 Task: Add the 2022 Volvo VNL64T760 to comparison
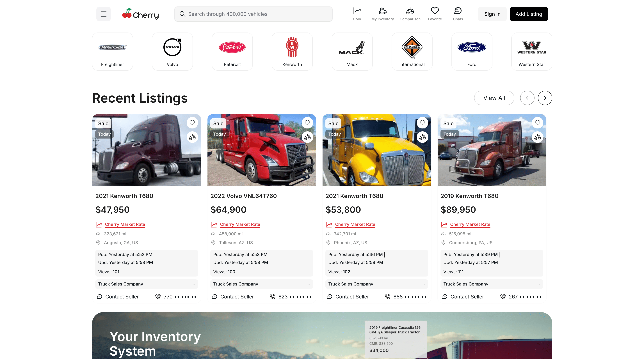[x=307, y=137]
